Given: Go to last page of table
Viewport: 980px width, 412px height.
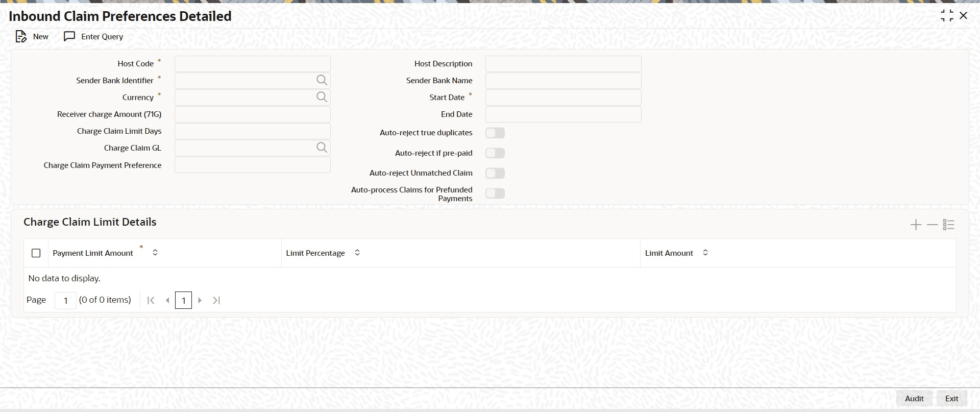Looking at the screenshot, I should coord(216,300).
